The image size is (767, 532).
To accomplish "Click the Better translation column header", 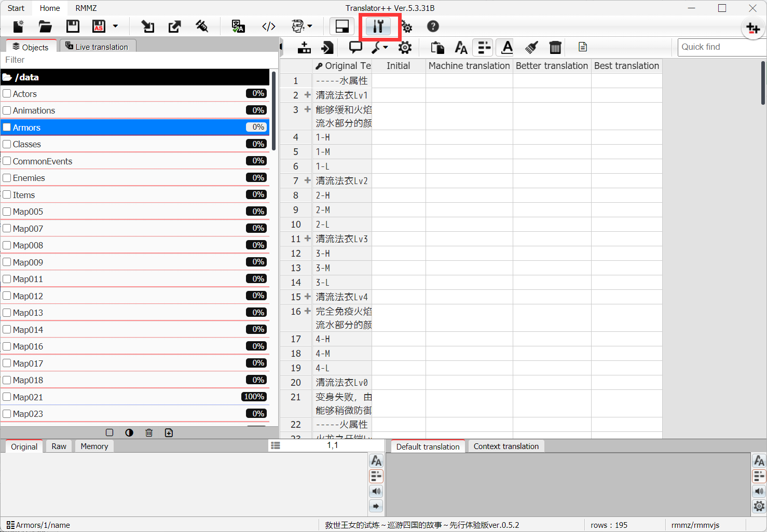I will (552, 66).
